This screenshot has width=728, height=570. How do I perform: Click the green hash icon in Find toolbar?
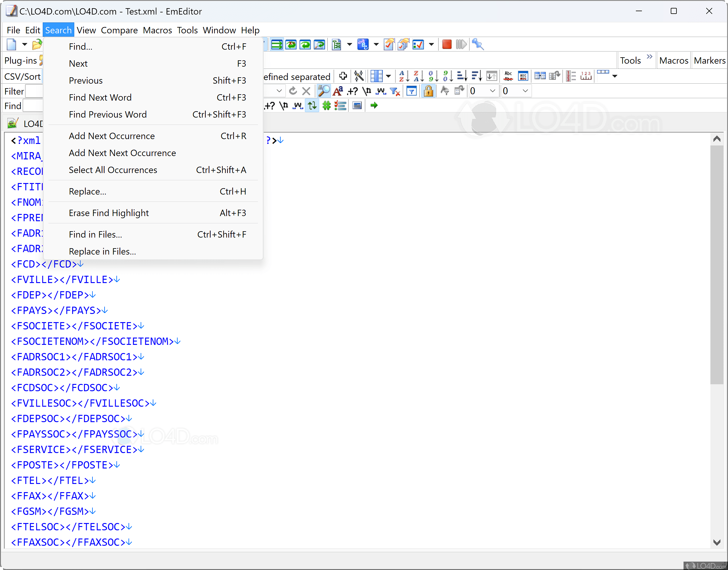point(326,106)
